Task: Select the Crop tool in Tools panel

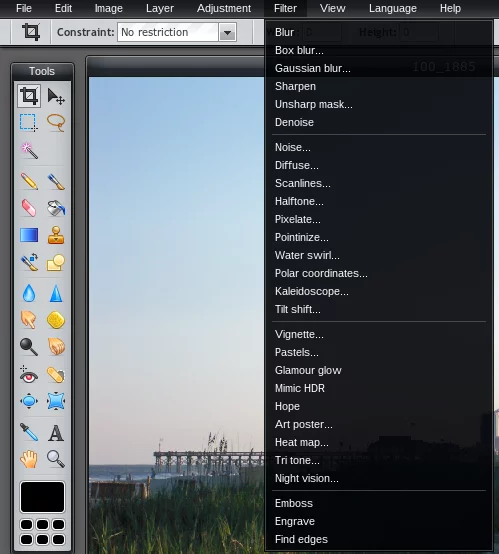Action: 29,96
